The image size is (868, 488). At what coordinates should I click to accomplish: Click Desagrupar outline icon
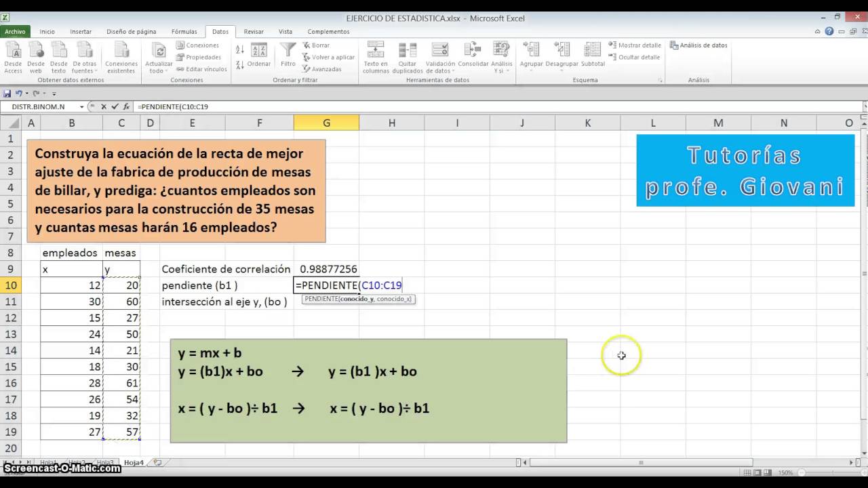pos(561,55)
